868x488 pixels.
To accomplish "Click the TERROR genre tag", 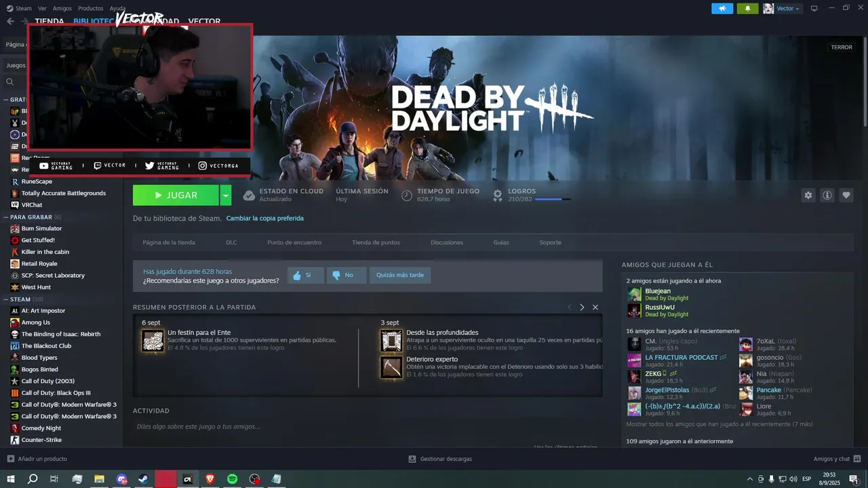I will 842,47.
